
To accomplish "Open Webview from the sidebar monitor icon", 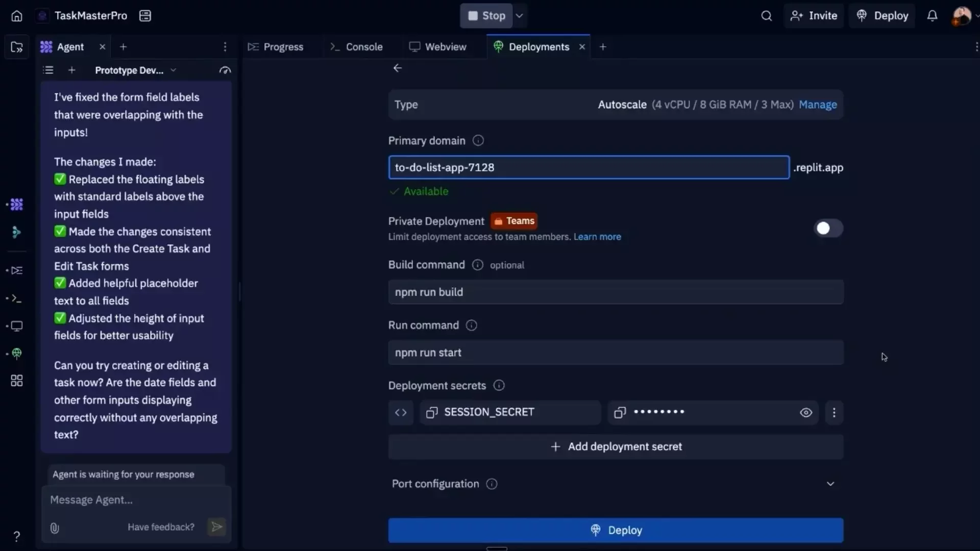I will click(16, 326).
